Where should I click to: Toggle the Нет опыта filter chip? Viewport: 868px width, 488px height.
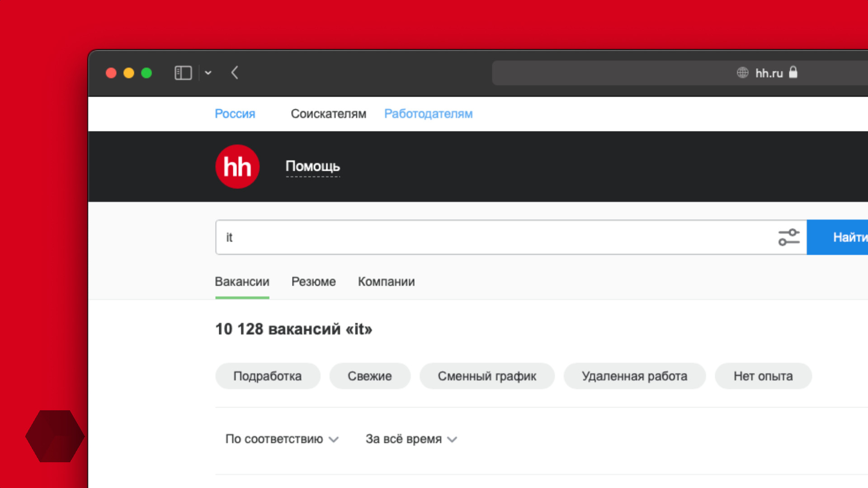[763, 376]
